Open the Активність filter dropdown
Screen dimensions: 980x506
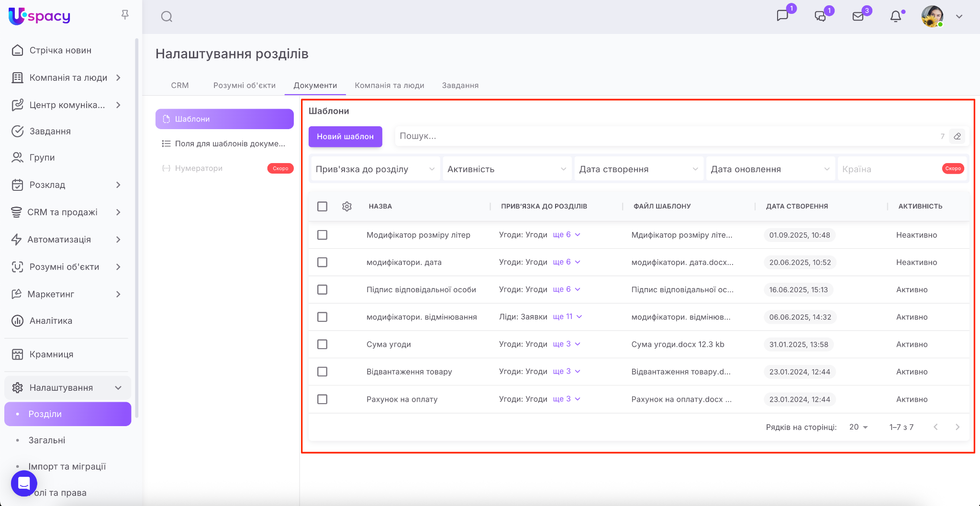507,169
